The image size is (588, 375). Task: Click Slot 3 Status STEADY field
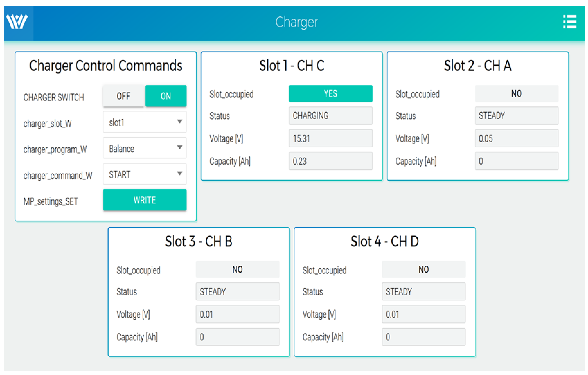237,292
